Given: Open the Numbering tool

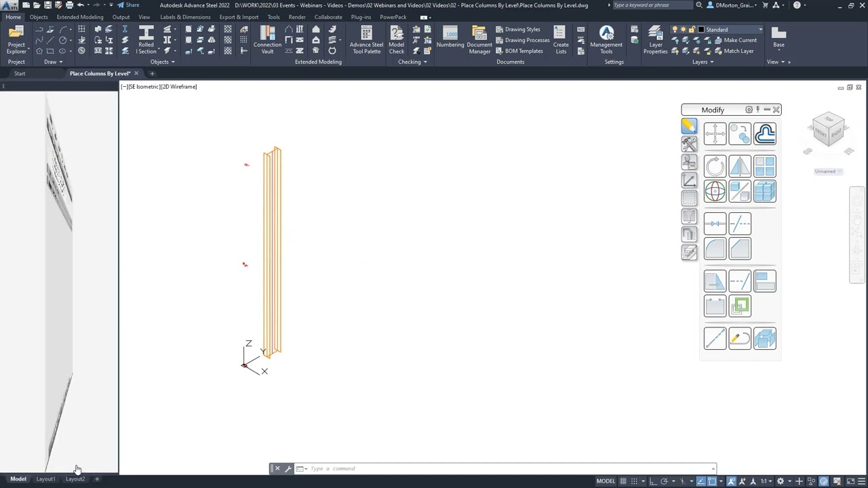Looking at the screenshot, I should pos(450,37).
